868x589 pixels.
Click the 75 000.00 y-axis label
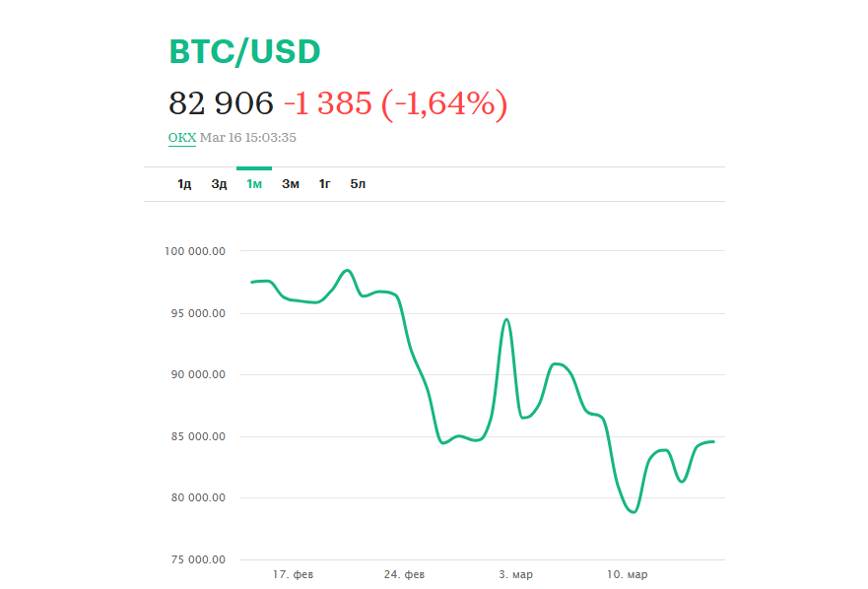(198, 559)
